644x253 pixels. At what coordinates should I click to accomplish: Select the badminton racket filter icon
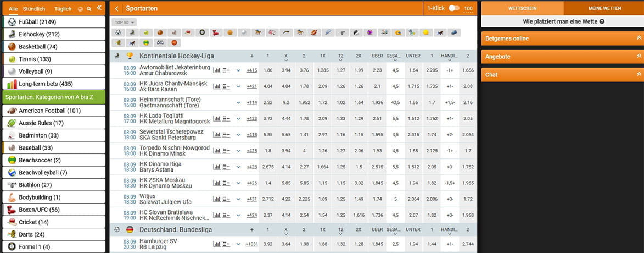click(x=328, y=32)
